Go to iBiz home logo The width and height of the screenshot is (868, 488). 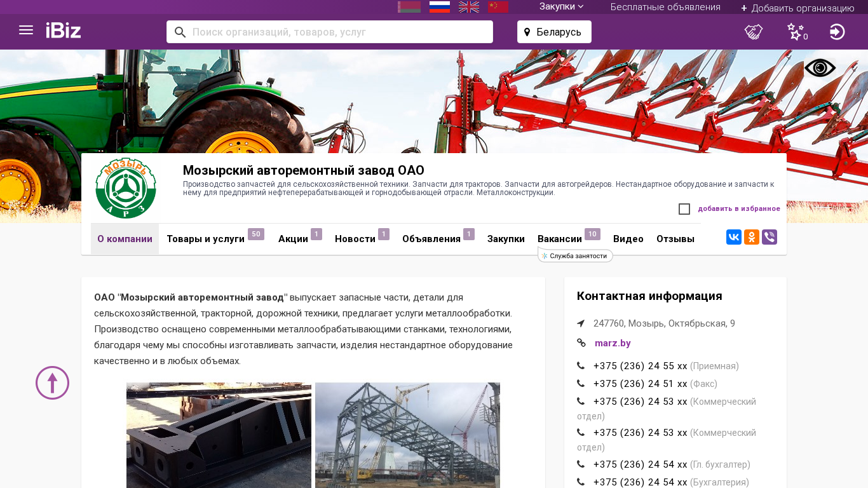pyautogui.click(x=64, y=30)
